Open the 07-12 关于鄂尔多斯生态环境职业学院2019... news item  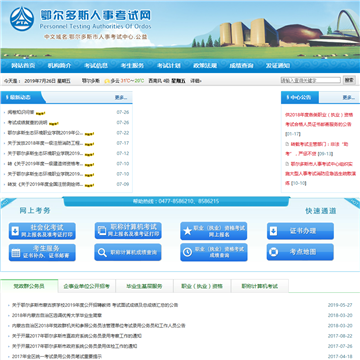coord(45,153)
